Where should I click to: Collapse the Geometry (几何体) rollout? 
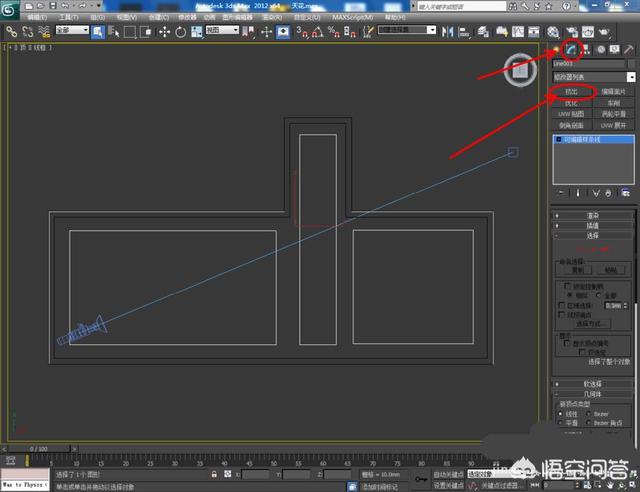(593, 394)
